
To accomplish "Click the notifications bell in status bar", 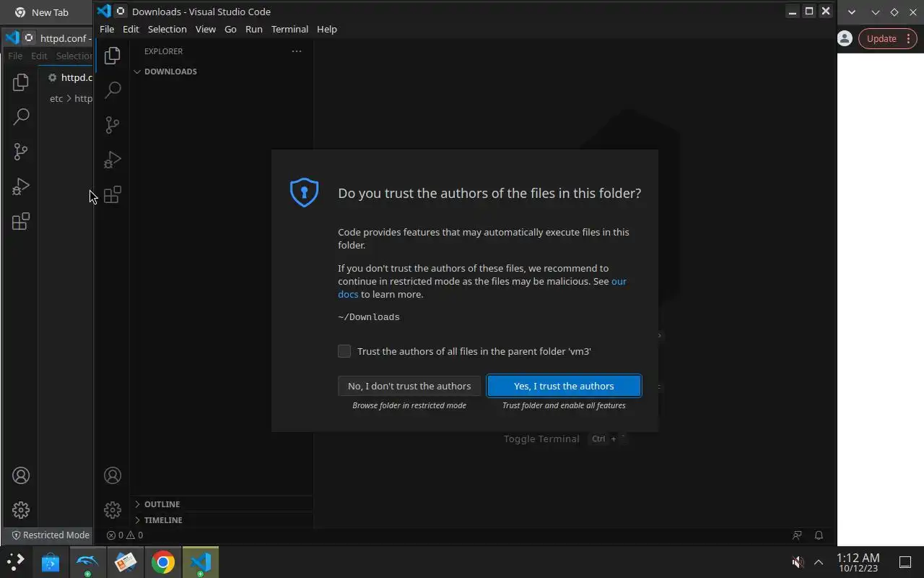I will 819,535.
